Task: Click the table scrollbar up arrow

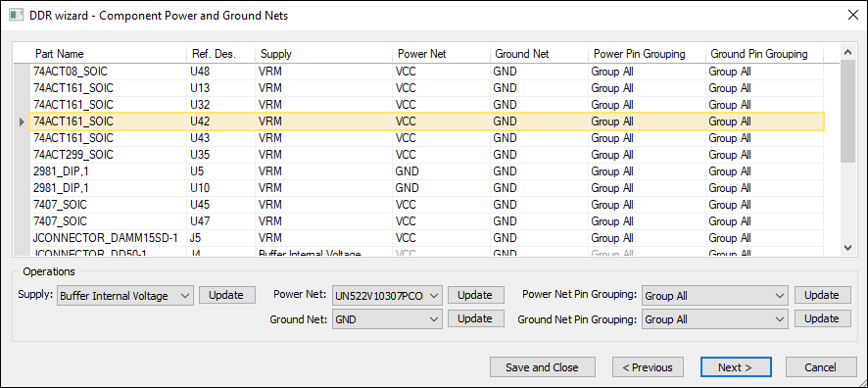Action: click(x=847, y=52)
